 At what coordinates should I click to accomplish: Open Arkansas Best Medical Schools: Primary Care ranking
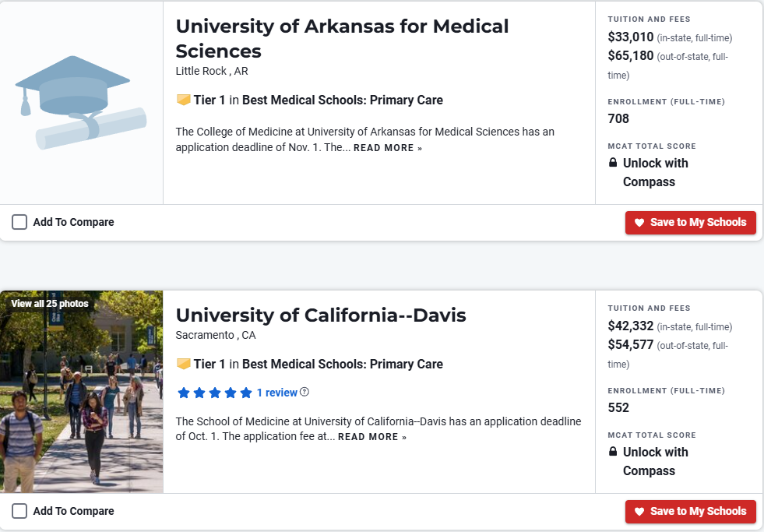coord(342,100)
